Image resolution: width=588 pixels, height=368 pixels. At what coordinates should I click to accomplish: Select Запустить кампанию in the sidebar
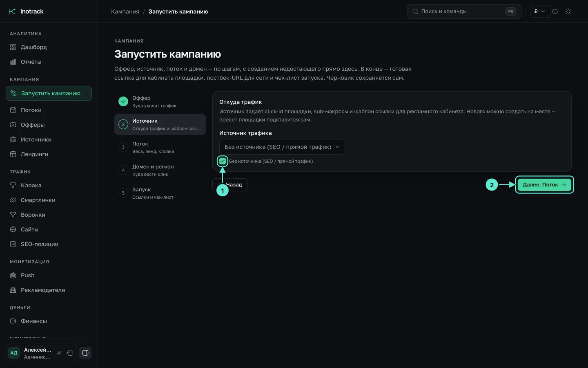click(49, 93)
